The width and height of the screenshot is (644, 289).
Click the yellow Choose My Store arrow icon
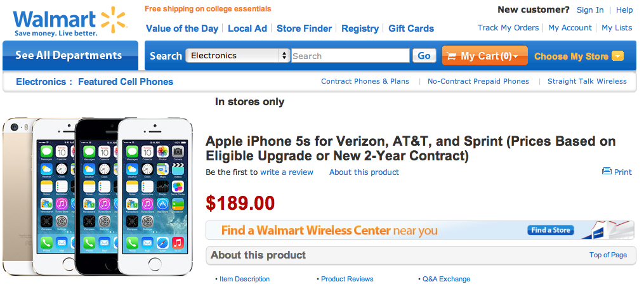pos(617,56)
